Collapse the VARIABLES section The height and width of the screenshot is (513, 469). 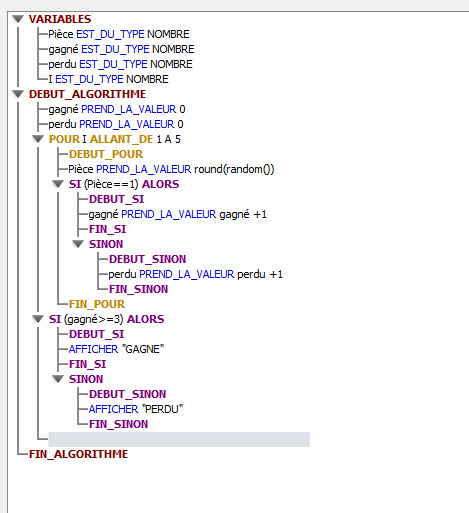18,19
